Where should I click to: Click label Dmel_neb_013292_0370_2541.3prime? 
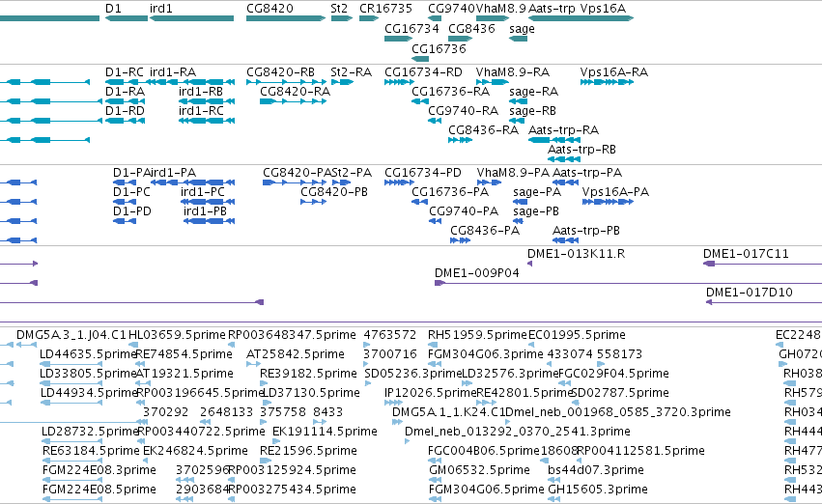pyautogui.click(x=518, y=432)
